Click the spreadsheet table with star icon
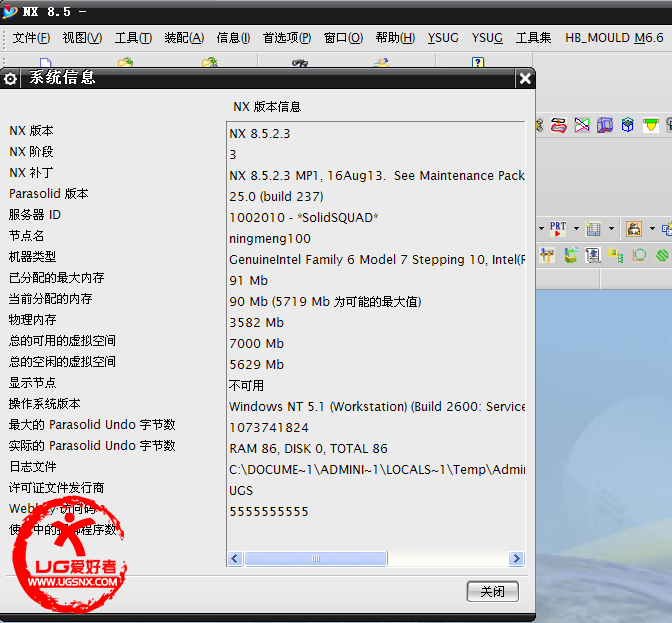The width and height of the screenshot is (672, 623). [x=593, y=229]
